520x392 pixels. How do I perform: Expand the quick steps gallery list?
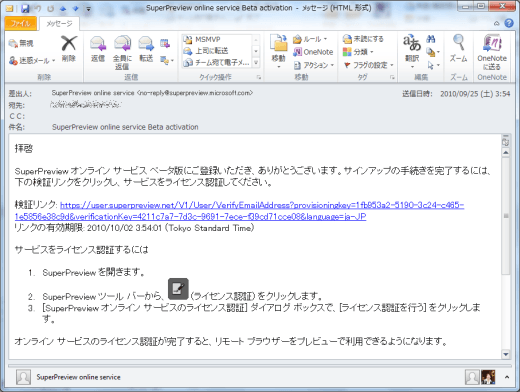(x=256, y=62)
